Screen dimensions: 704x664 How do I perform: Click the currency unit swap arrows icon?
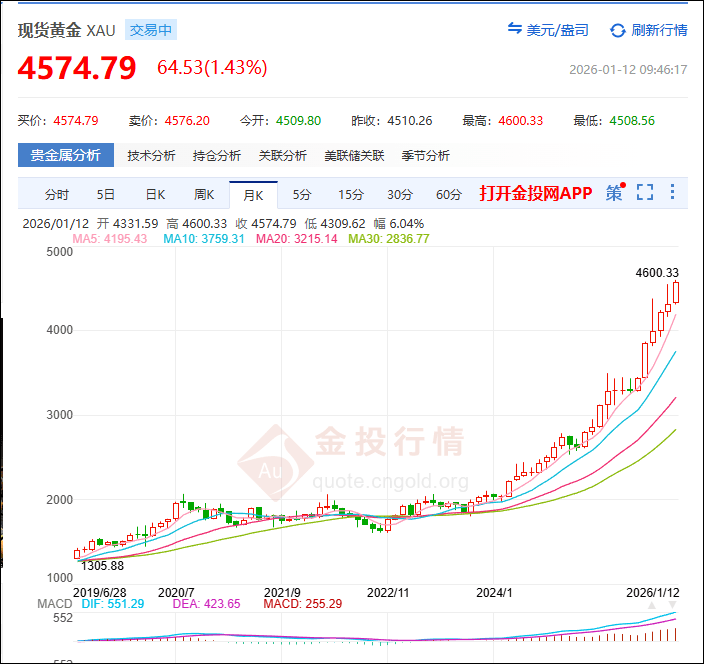pyautogui.click(x=515, y=30)
